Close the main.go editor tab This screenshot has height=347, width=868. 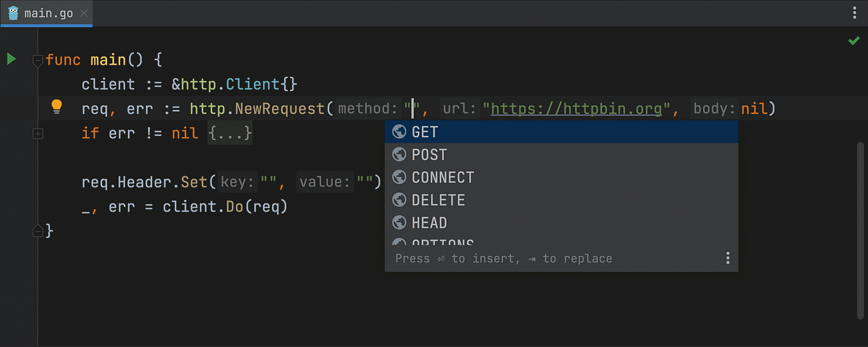pos(83,13)
